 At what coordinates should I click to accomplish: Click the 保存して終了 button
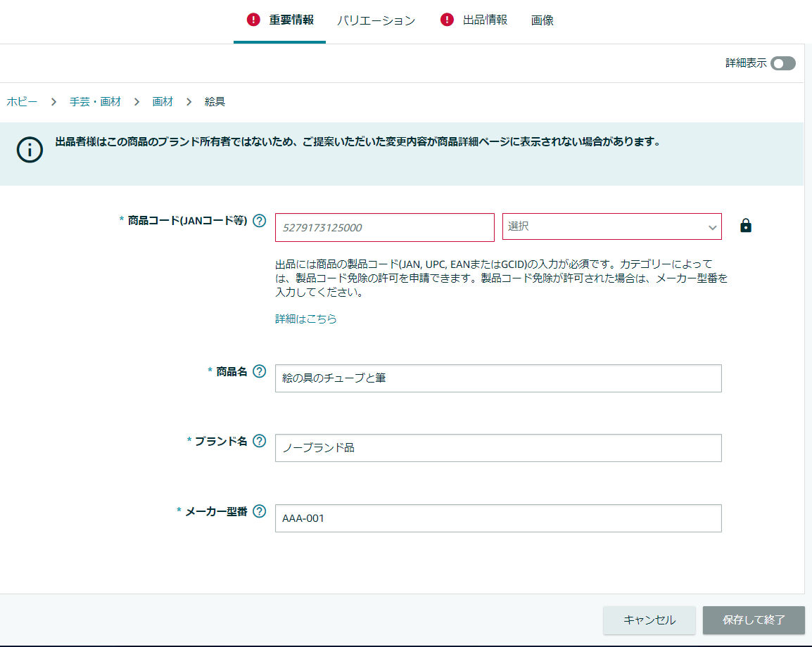754,620
